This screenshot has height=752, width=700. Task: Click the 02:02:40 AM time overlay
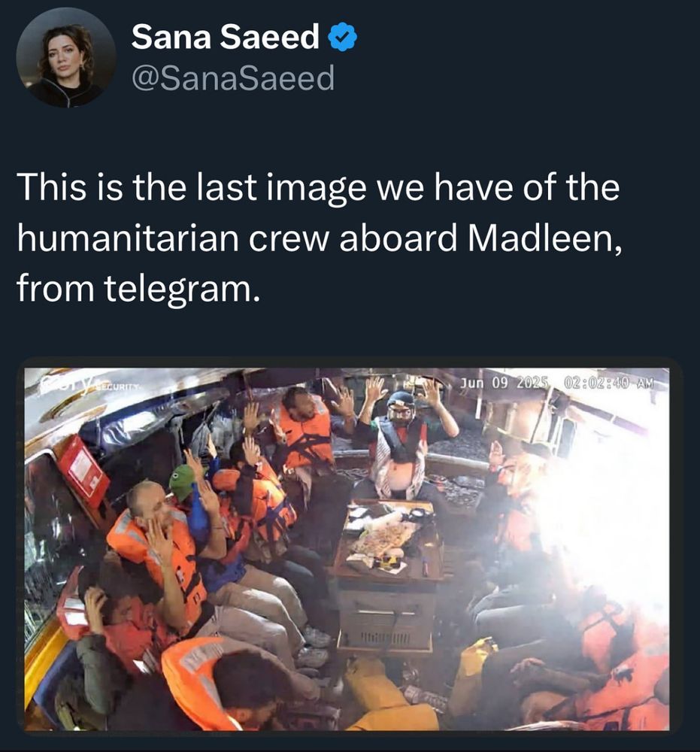pyautogui.click(x=608, y=382)
